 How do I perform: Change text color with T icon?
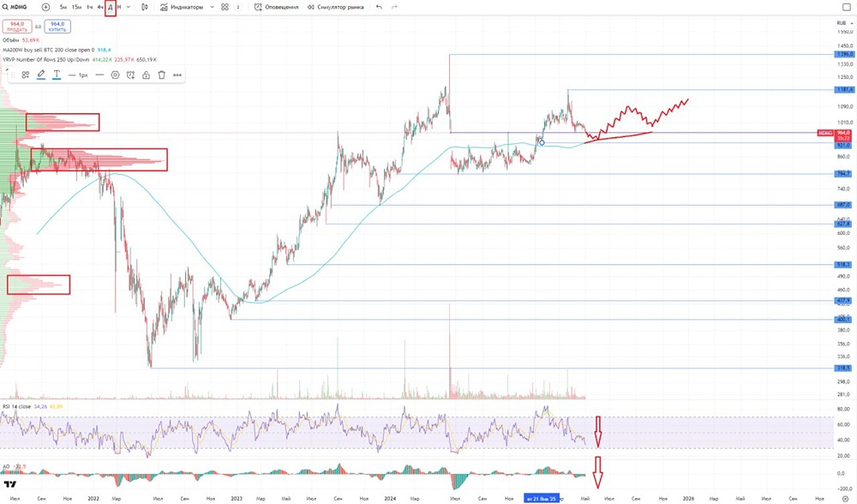57,75
